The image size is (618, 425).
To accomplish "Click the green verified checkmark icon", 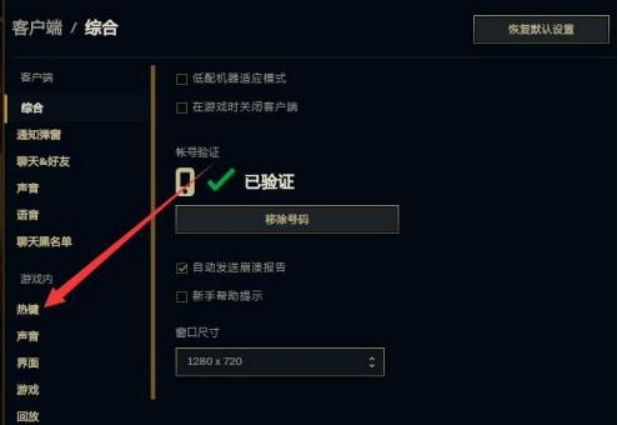I will (221, 180).
